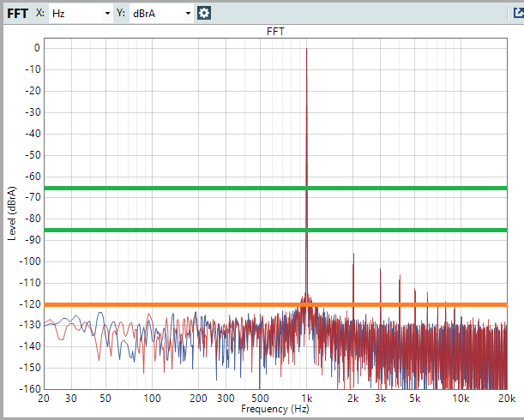
Task: Pop out the FFT graph window
Action: point(518,13)
